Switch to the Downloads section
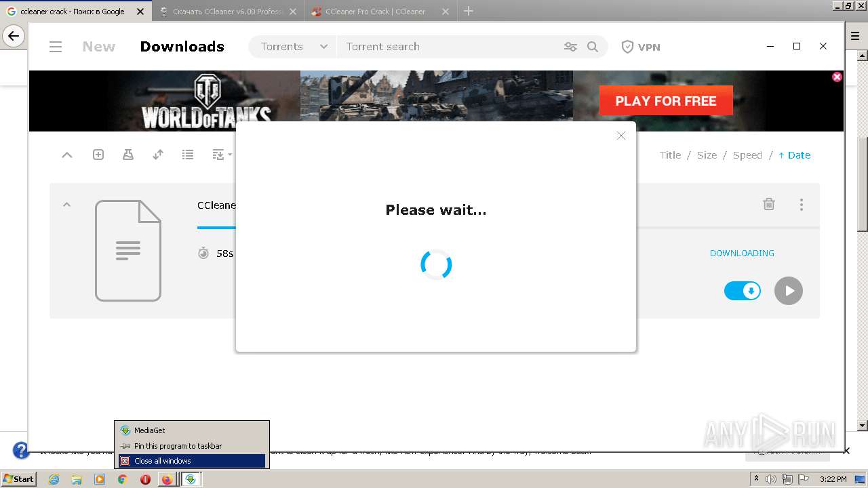The width and height of the screenshot is (868, 488). (x=182, y=47)
